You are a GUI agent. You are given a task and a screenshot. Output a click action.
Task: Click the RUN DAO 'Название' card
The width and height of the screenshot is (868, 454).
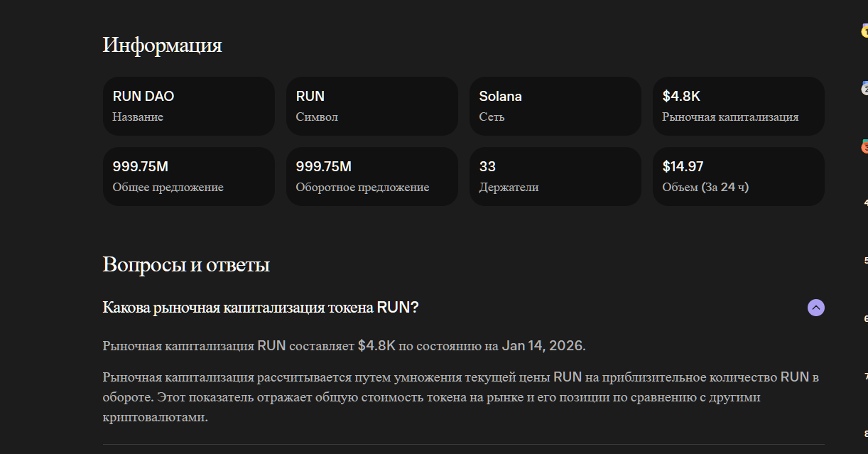[x=188, y=106]
